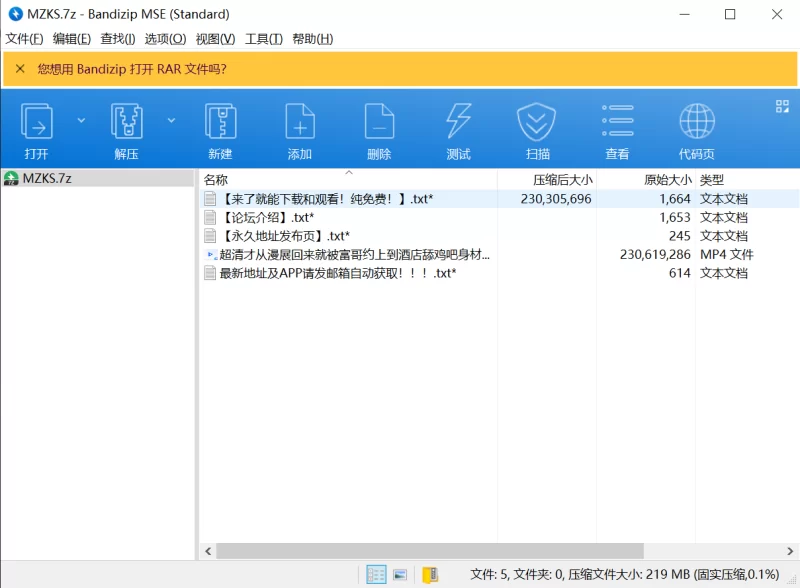Screen dimensions: 800x588
Task: Open the 编辑(E) menu
Action: pos(72,39)
